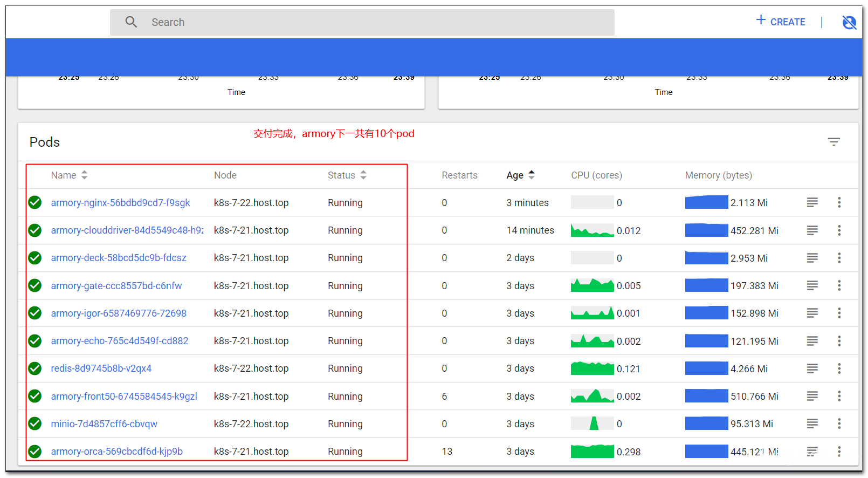View logs icon for armory-orca pod

812,451
